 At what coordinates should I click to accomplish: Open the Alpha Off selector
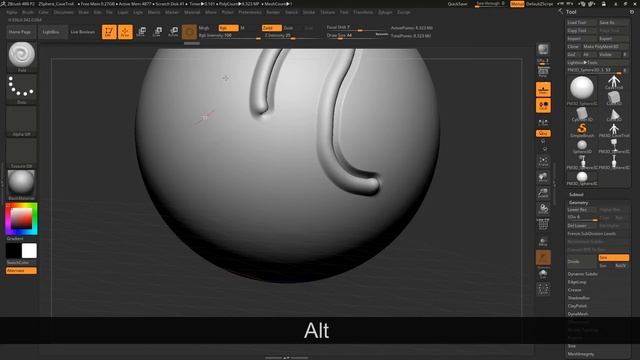(x=22, y=121)
